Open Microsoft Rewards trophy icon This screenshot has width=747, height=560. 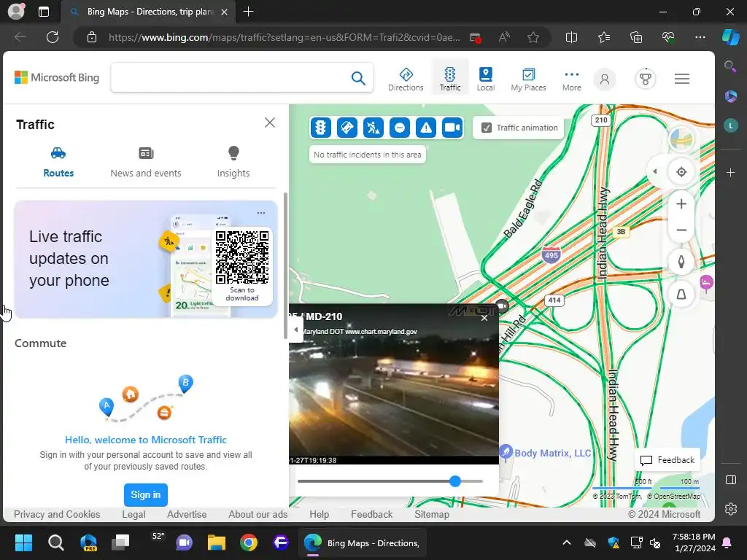tap(646, 79)
